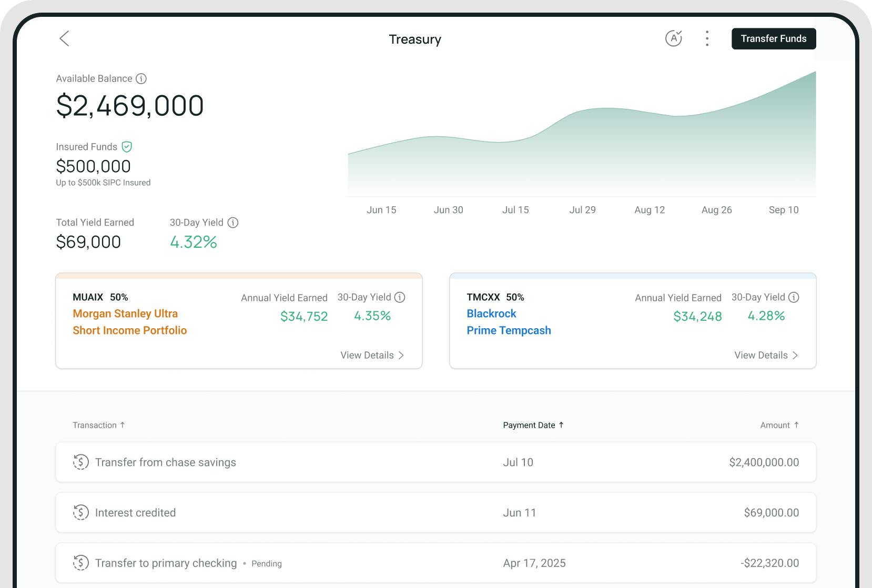The height and width of the screenshot is (588, 872).
Task: Click the Sep 10 chart axis label
Action: coord(784,210)
